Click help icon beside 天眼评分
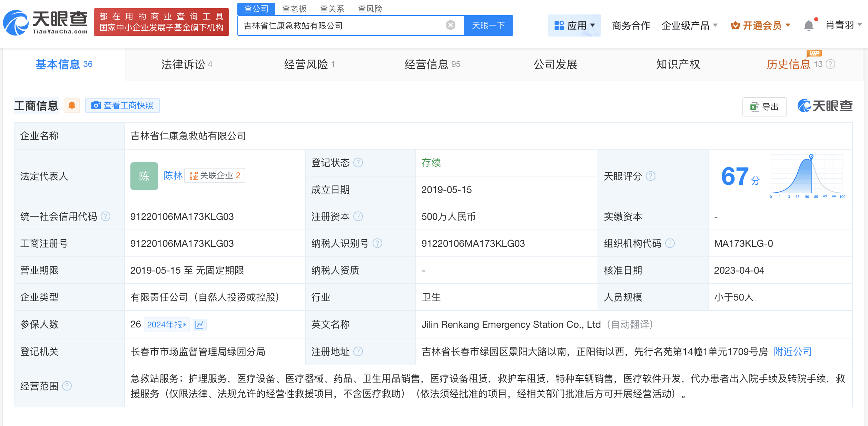 pos(650,176)
